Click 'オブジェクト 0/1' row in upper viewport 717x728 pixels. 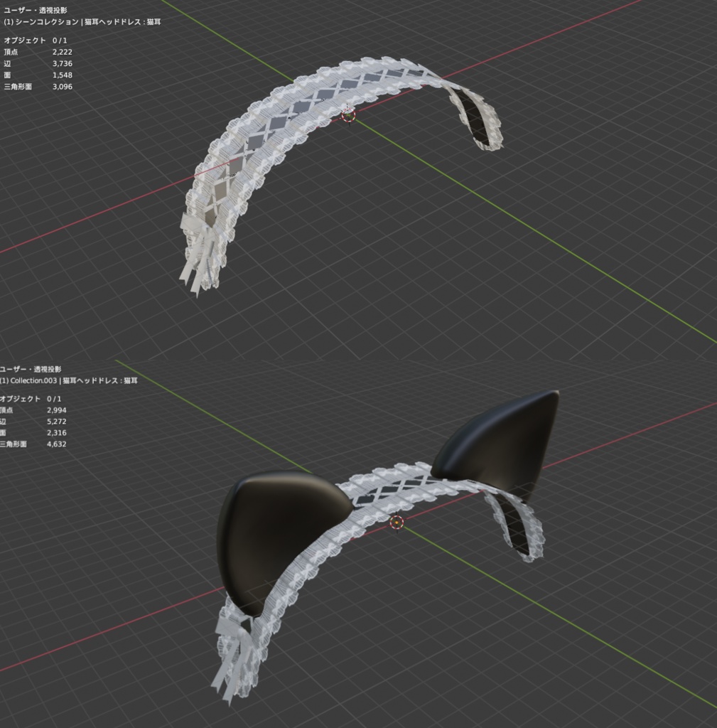pos(36,41)
